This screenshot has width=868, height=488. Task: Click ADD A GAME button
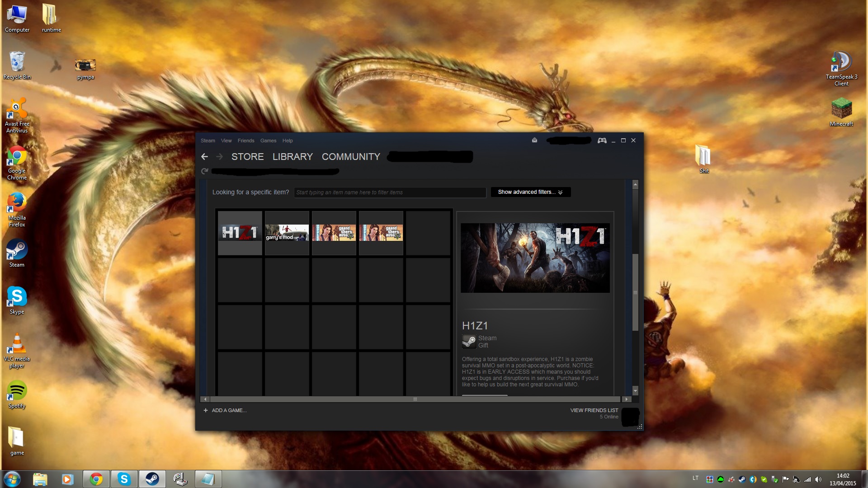[x=225, y=410]
